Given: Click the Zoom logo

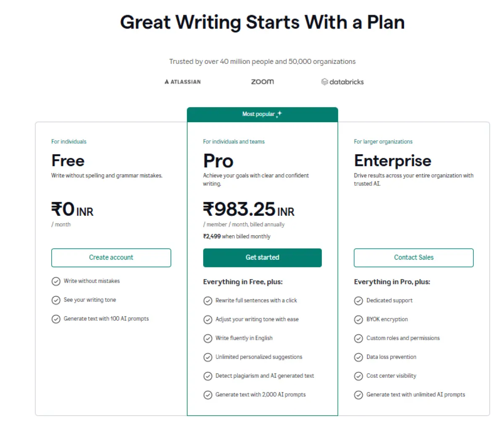Looking at the screenshot, I should 262,82.
